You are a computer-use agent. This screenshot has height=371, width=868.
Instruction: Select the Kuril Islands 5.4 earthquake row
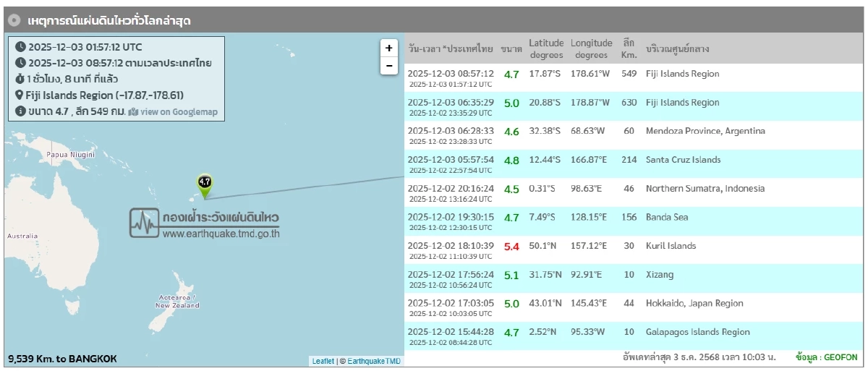point(671,246)
